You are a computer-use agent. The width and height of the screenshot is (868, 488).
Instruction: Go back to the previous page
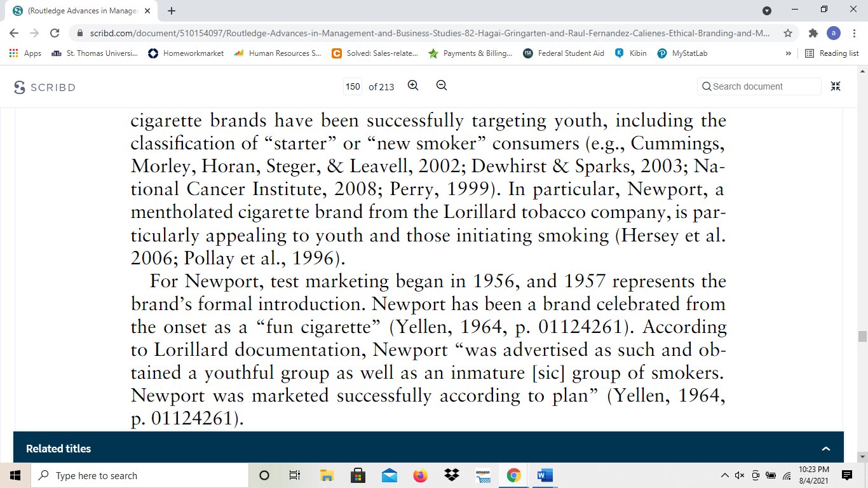coord(14,33)
